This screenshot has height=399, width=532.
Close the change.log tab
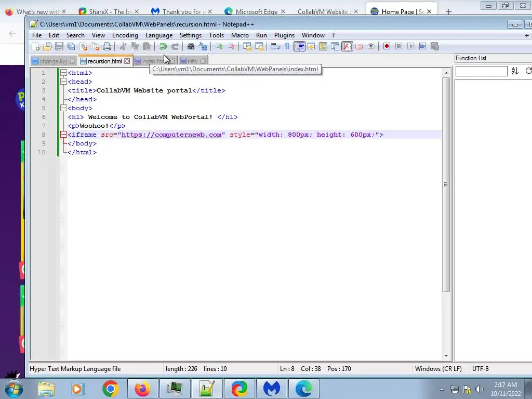[x=72, y=61]
